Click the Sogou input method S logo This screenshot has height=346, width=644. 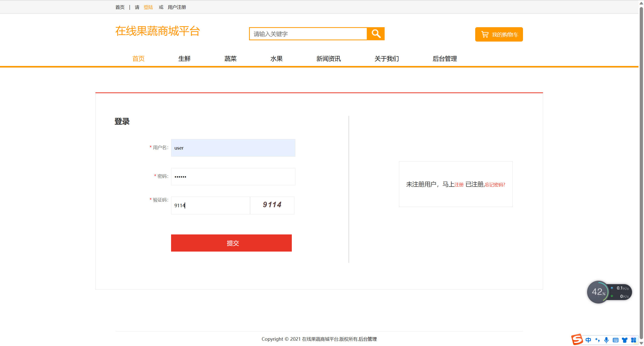(x=578, y=340)
